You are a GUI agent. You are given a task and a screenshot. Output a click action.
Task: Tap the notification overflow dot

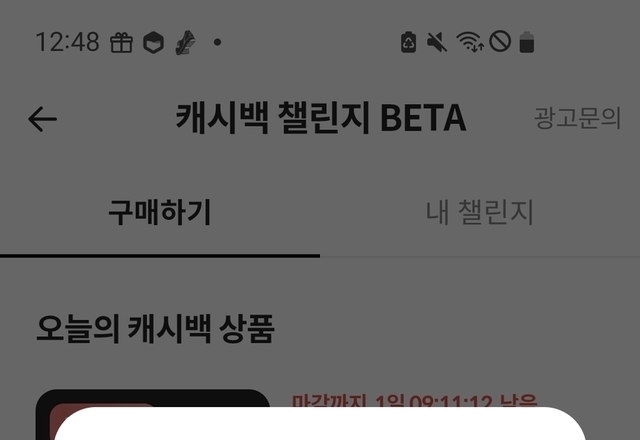tap(218, 42)
